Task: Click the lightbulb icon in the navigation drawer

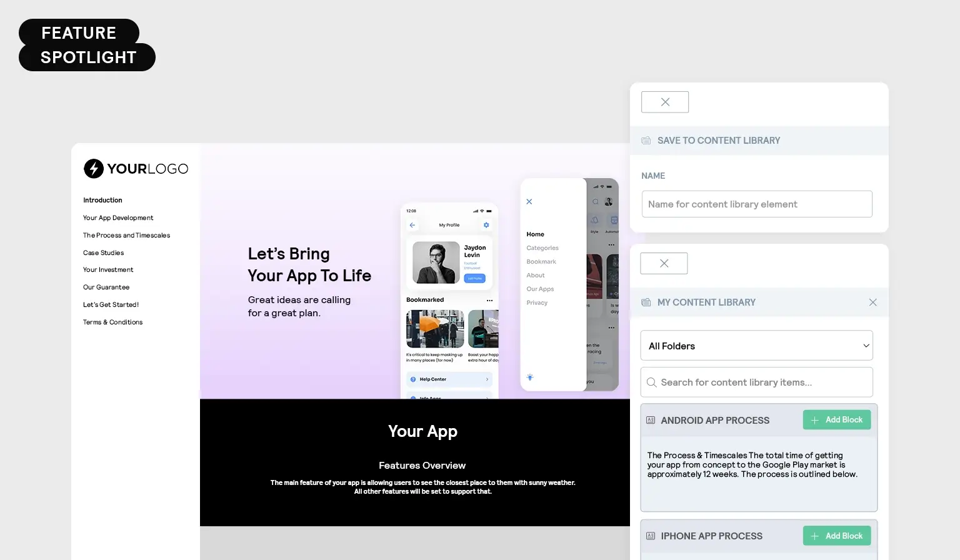Action: [530, 377]
